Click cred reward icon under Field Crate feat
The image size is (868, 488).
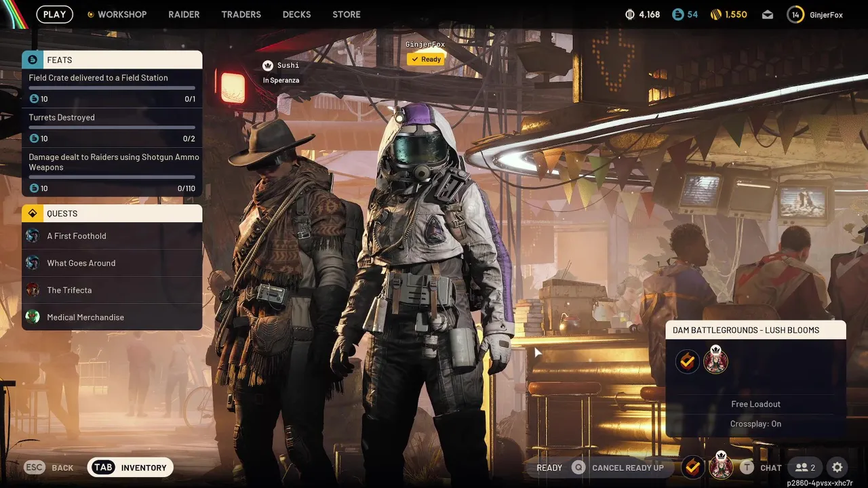(x=34, y=99)
